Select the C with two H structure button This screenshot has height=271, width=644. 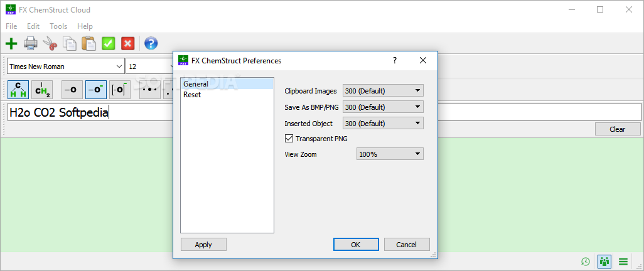[x=18, y=90]
